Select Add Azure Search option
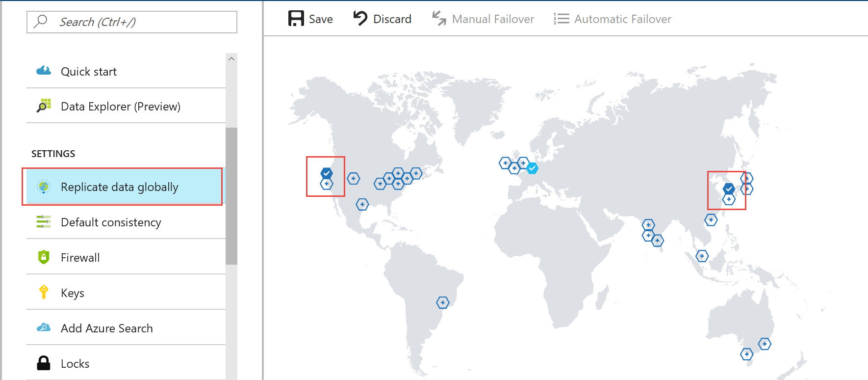Viewport: 868px width, 380px height. pos(107,328)
